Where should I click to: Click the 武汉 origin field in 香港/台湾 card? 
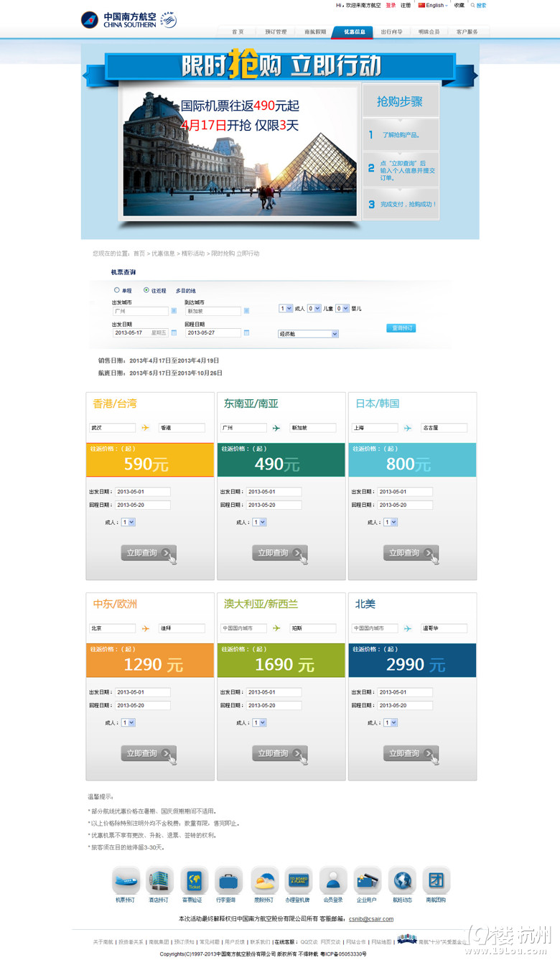click(x=112, y=428)
